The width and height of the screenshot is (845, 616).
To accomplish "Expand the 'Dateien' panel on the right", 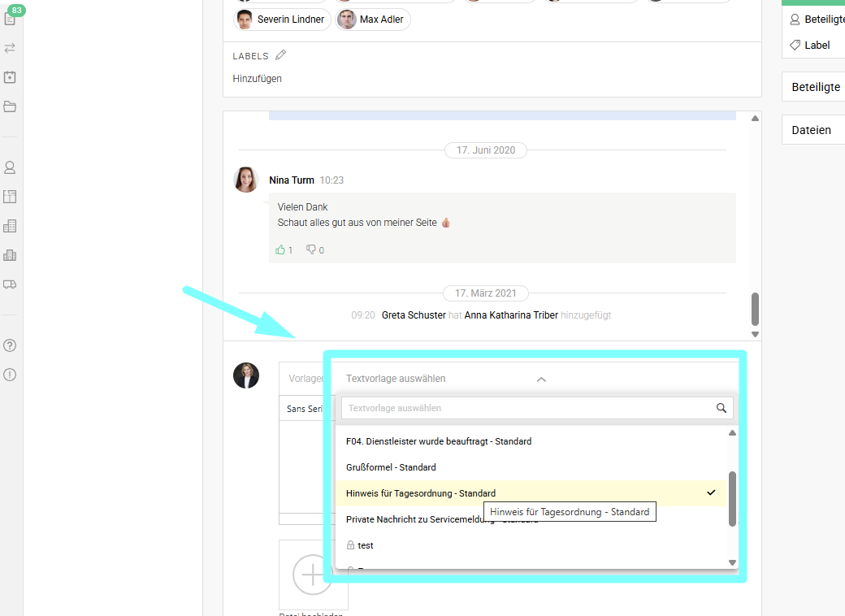I will point(812,130).
